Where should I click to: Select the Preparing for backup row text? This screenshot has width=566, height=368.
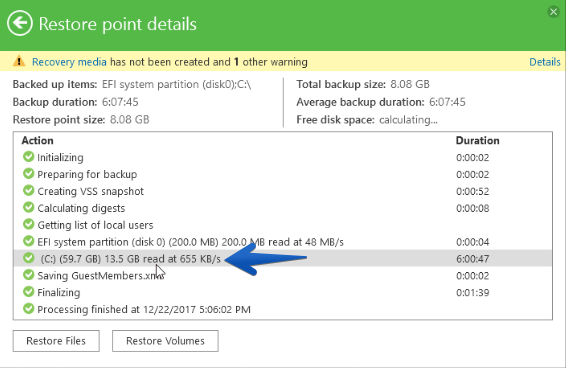(x=87, y=174)
